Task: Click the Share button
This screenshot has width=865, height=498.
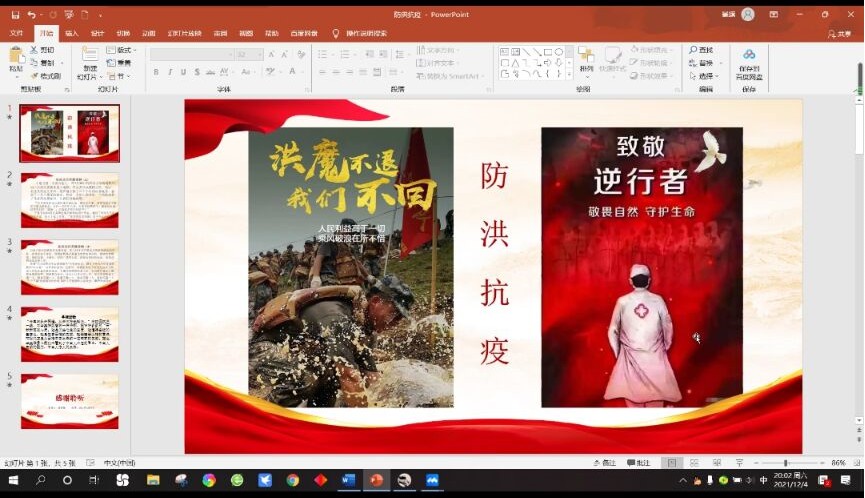Action: point(839,33)
